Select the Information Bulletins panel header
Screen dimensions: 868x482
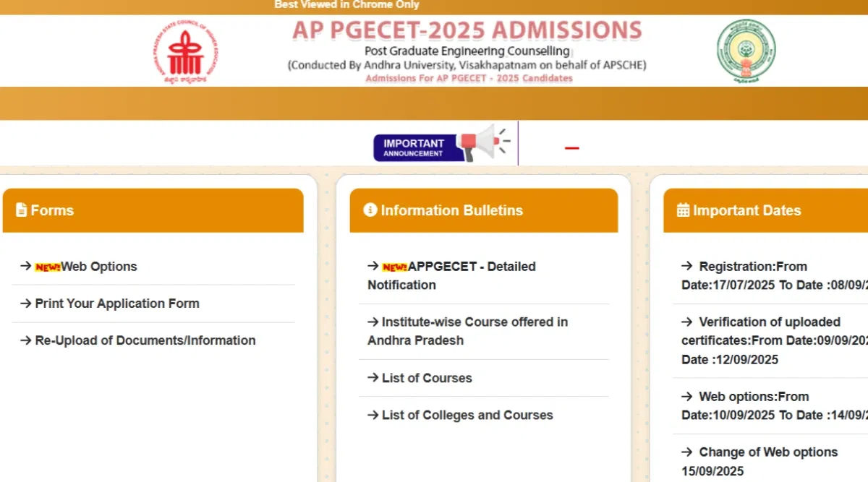pyautogui.click(x=484, y=210)
